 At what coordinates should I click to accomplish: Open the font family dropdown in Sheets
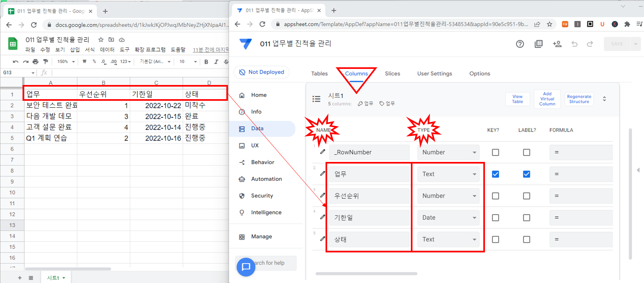pos(155,61)
